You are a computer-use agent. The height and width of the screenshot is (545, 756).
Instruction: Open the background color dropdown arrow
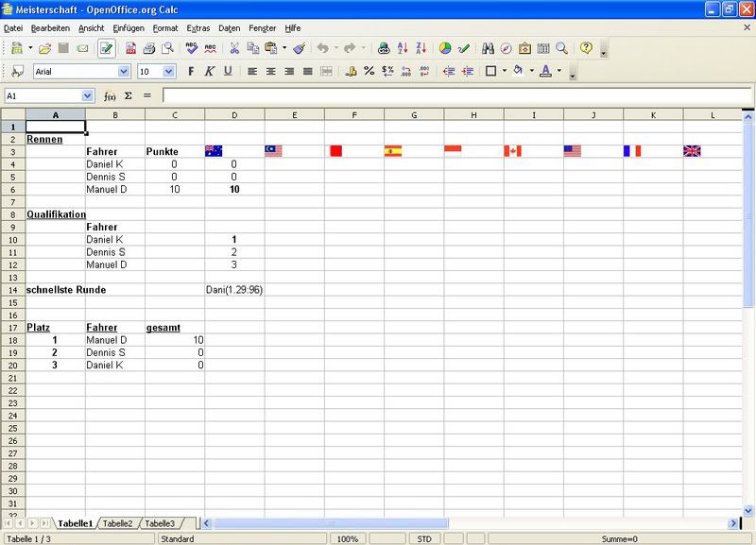(x=532, y=71)
